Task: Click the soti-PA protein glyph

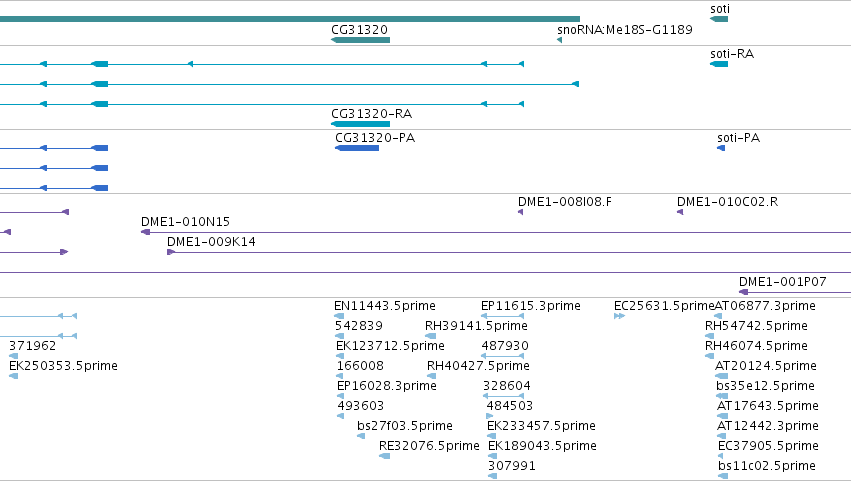Action: click(x=721, y=148)
